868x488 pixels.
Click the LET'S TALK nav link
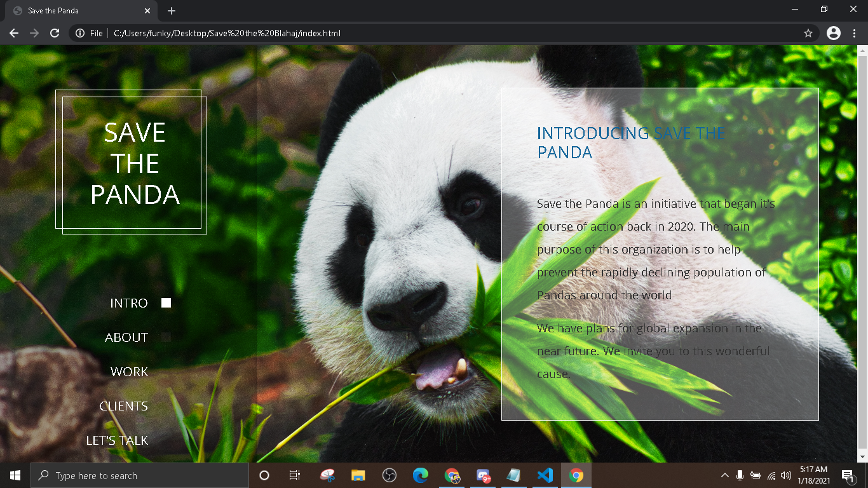point(118,440)
